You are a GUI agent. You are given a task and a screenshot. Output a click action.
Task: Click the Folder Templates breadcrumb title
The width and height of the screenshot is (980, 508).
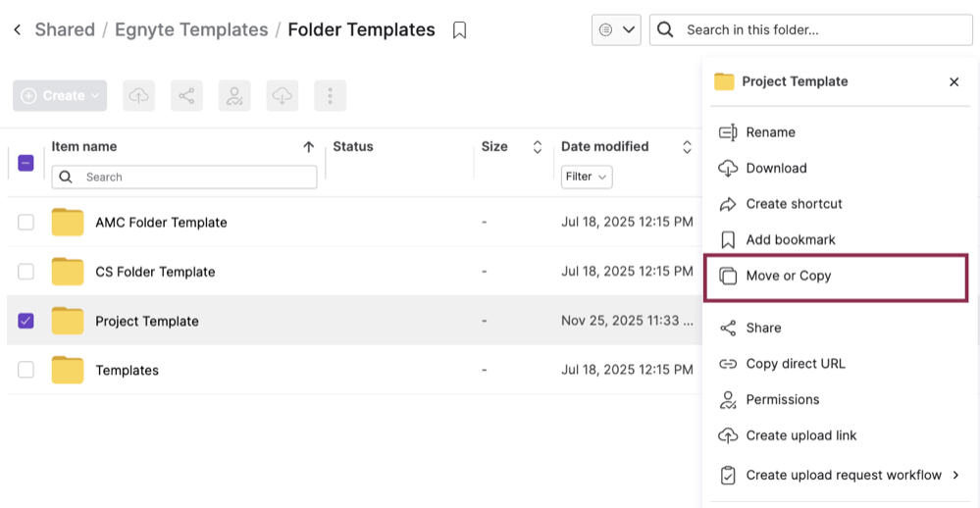pos(361,29)
